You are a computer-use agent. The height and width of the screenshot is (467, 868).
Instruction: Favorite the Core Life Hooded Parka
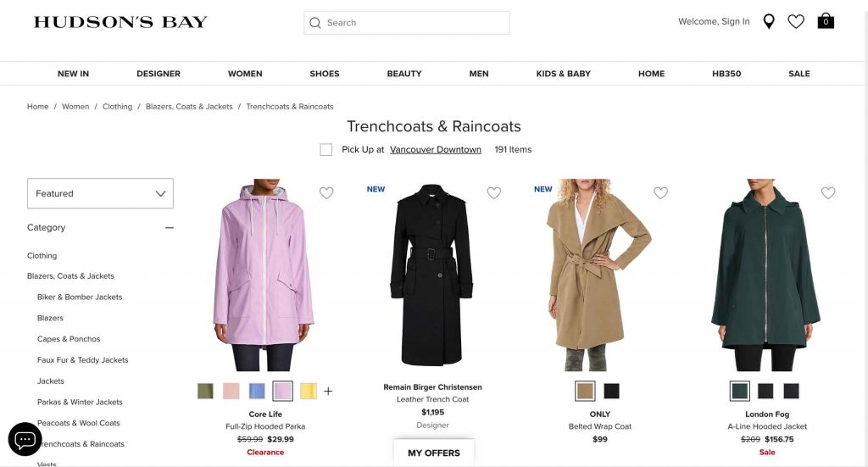(326, 192)
